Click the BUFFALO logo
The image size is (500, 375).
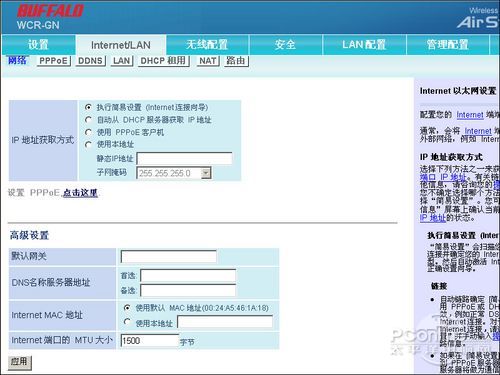50,11
